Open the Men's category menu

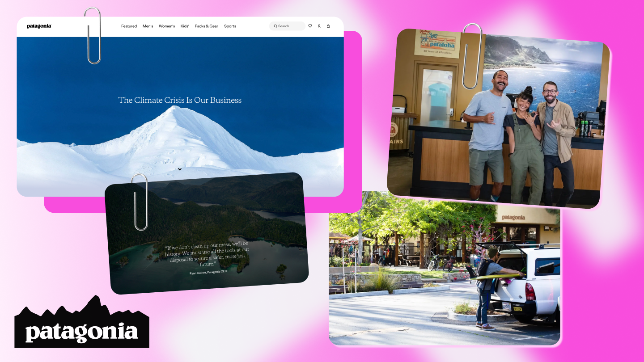(x=148, y=26)
